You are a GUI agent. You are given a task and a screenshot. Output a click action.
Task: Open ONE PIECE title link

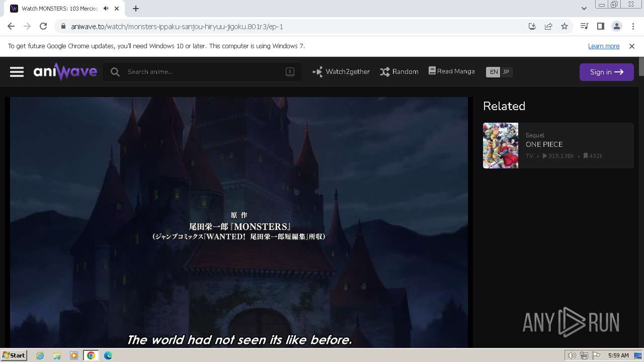click(544, 144)
